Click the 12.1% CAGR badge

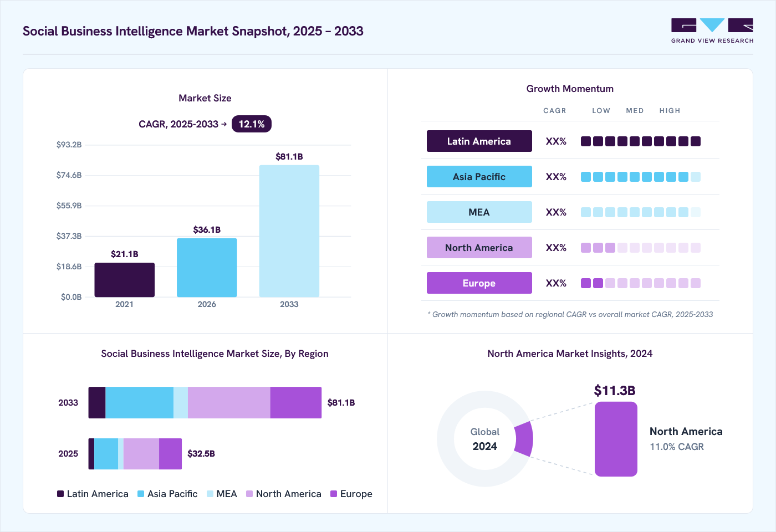252,124
